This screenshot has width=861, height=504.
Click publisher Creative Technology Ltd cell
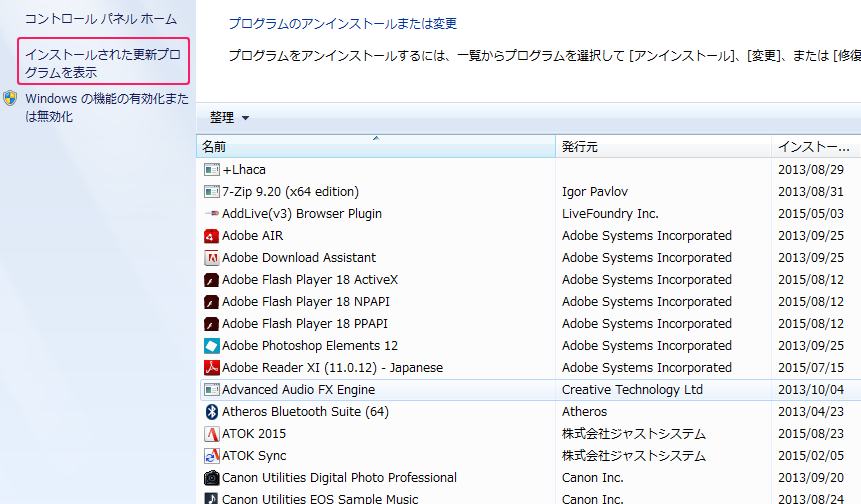coord(632,390)
